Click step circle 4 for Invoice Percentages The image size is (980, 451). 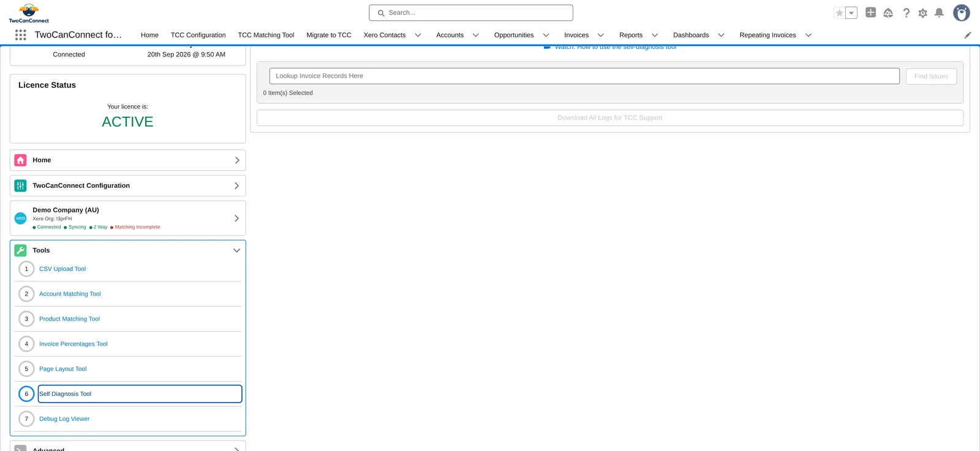click(26, 344)
